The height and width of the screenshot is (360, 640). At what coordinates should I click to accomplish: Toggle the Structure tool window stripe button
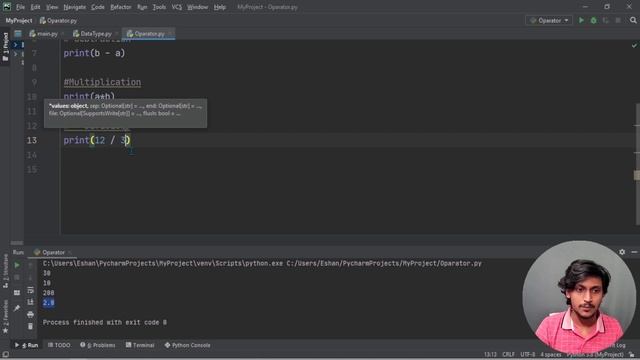coord(5,271)
